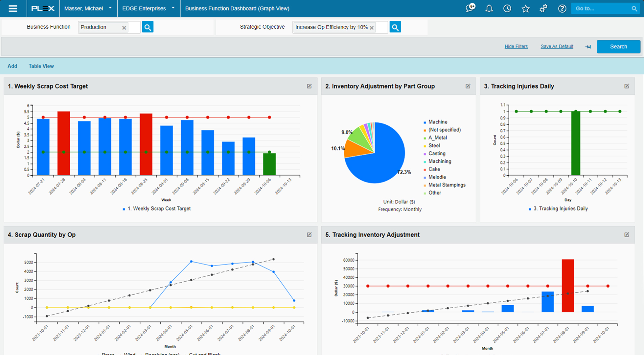Open the recent history clock icon
The width and height of the screenshot is (644, 355).
pos(507,9)
